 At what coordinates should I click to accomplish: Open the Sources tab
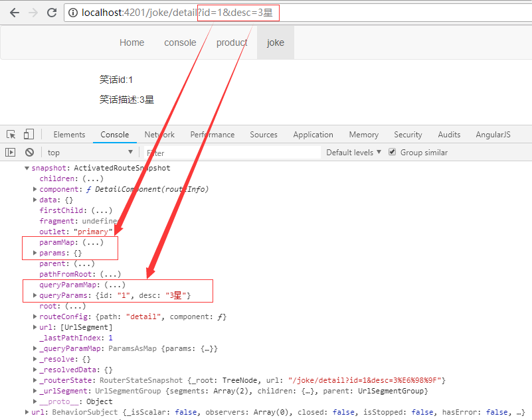(x=264, y=135)
